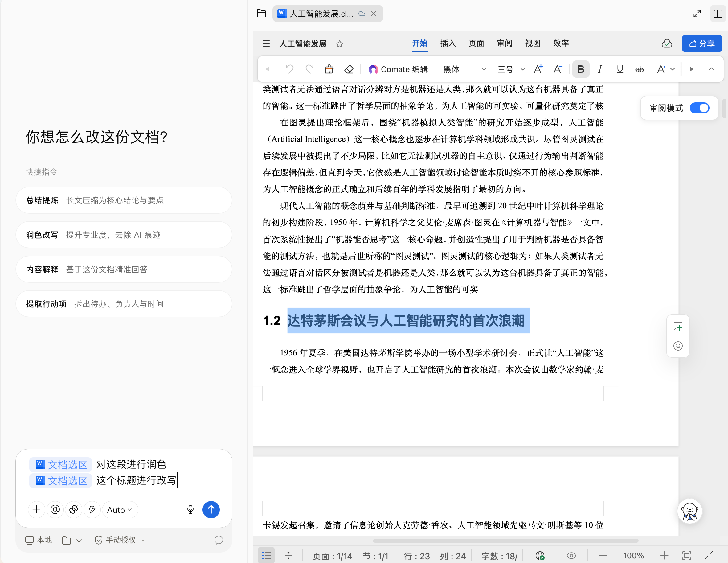Click the clear formatting eraser icon

point(349,69)
